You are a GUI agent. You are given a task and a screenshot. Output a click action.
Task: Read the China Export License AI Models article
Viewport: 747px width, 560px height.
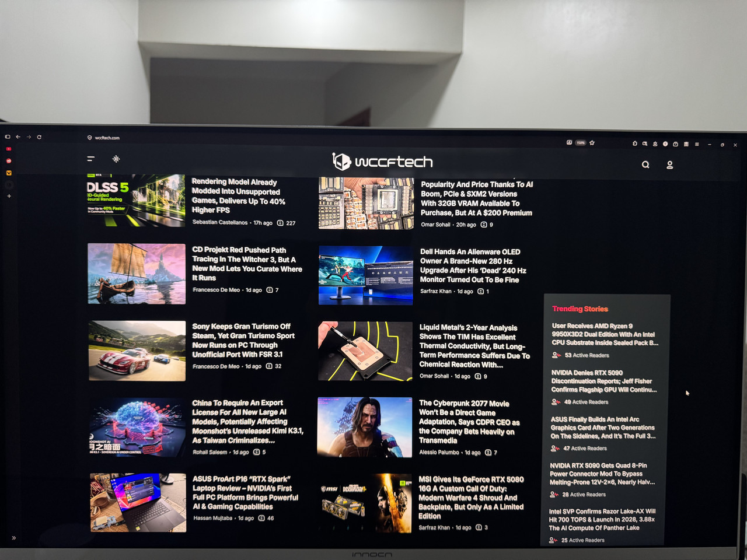click(248, 421)
